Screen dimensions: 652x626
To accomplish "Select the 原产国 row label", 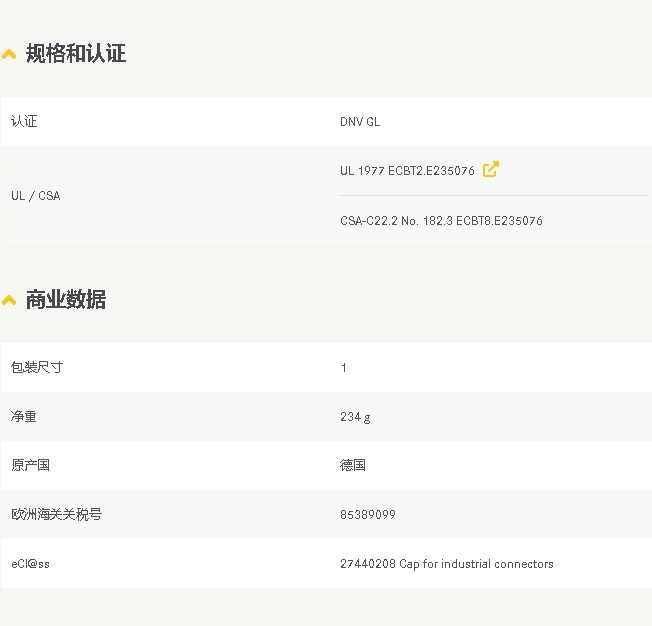I will [30, 466].
